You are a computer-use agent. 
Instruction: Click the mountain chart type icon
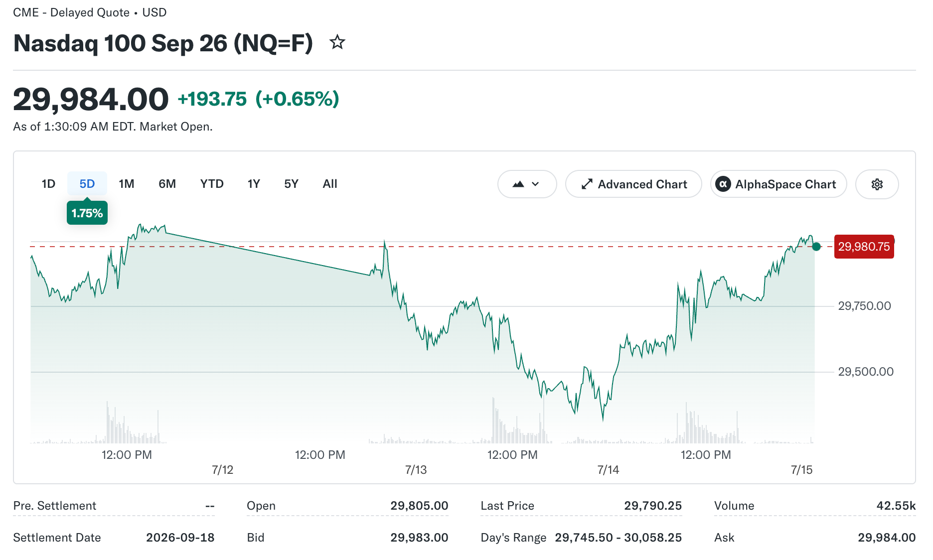[518, 184]
